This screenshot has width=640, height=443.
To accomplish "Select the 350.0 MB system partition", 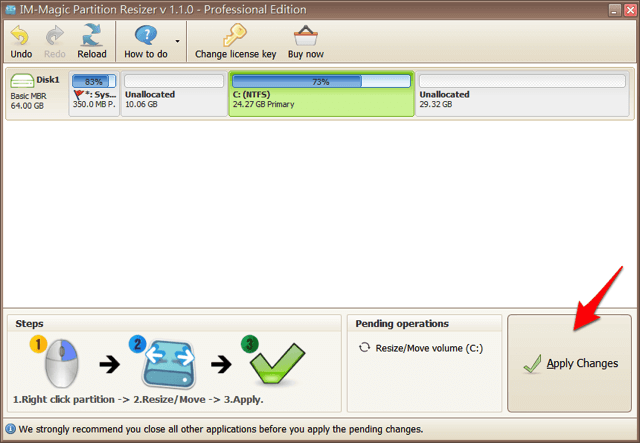I will pos(94,93).
